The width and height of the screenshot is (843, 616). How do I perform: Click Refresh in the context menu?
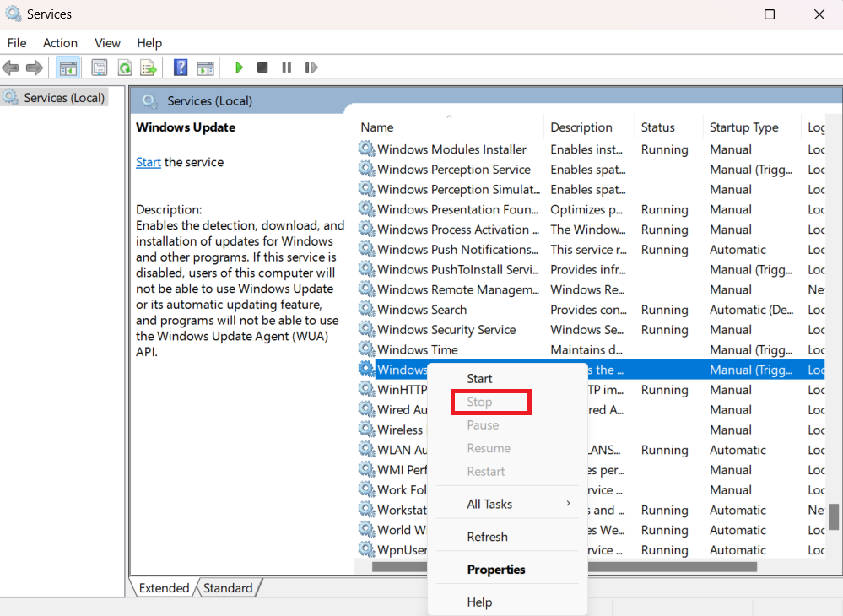point(488,537)
